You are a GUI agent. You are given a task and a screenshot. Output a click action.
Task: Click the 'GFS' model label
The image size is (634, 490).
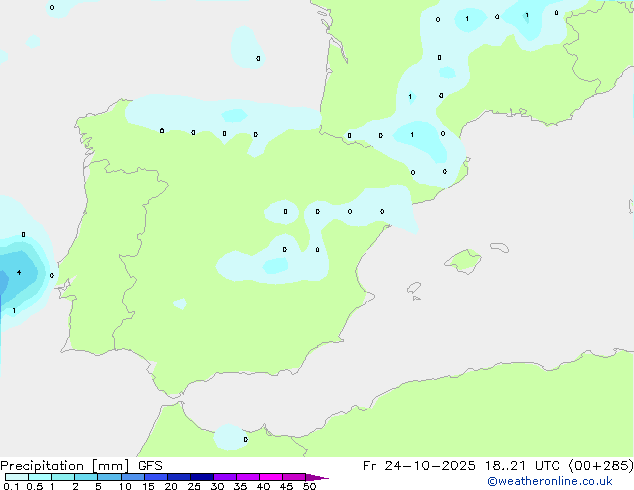pyautogui.click(x=150, y=466)
